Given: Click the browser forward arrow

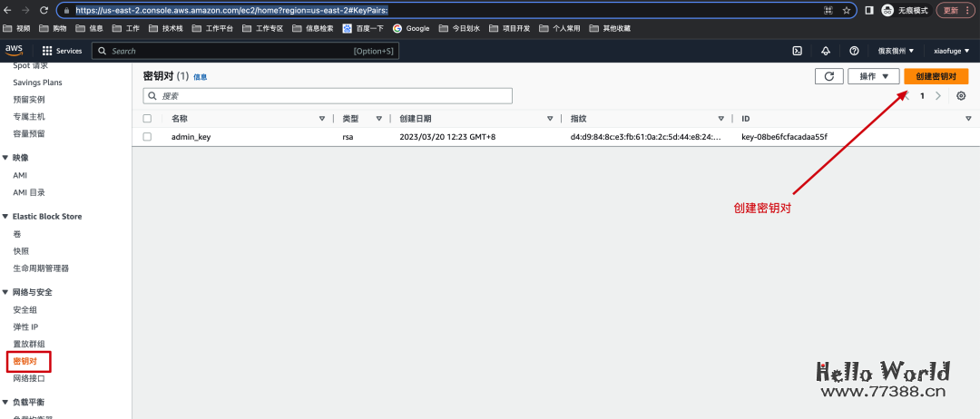Looking at the screenshot, I should tap(25, 10).
